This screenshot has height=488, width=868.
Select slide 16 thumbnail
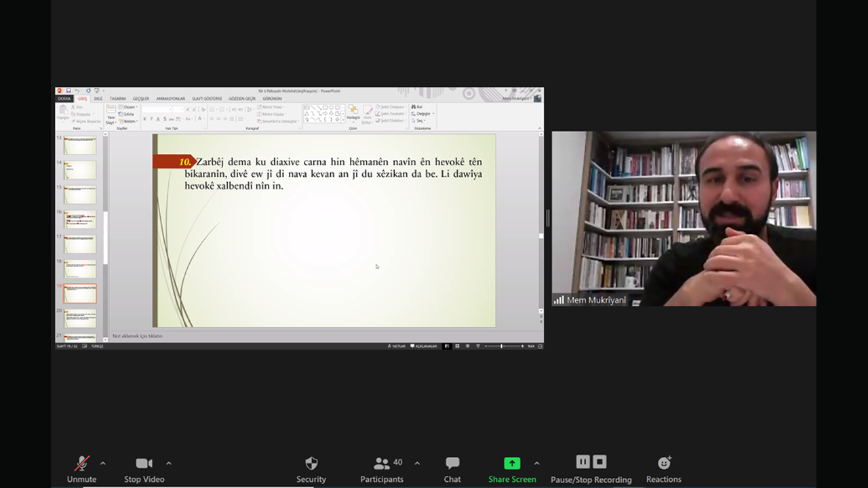(x=80, y=219)
